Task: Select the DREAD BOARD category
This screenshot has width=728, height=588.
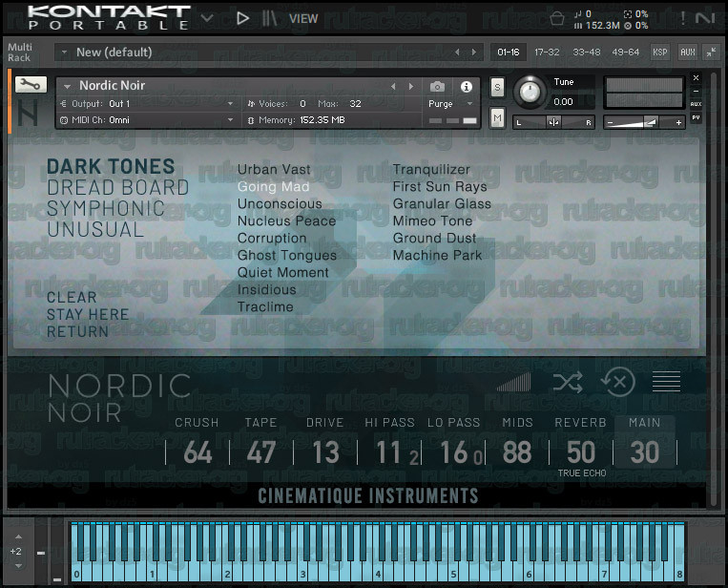Action: (118, 188)
